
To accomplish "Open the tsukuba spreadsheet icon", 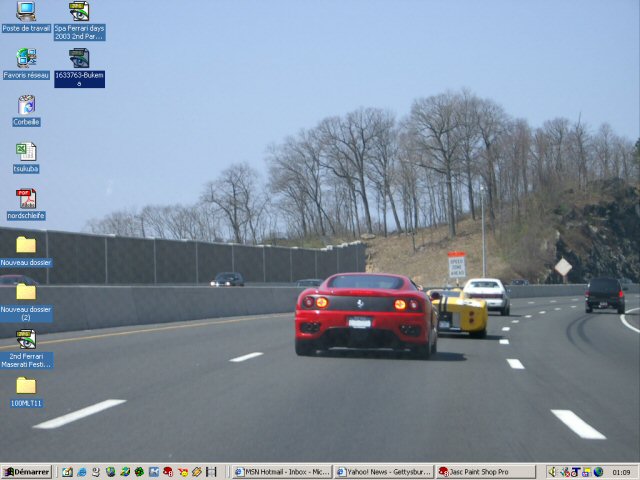I will coord(26,157).
